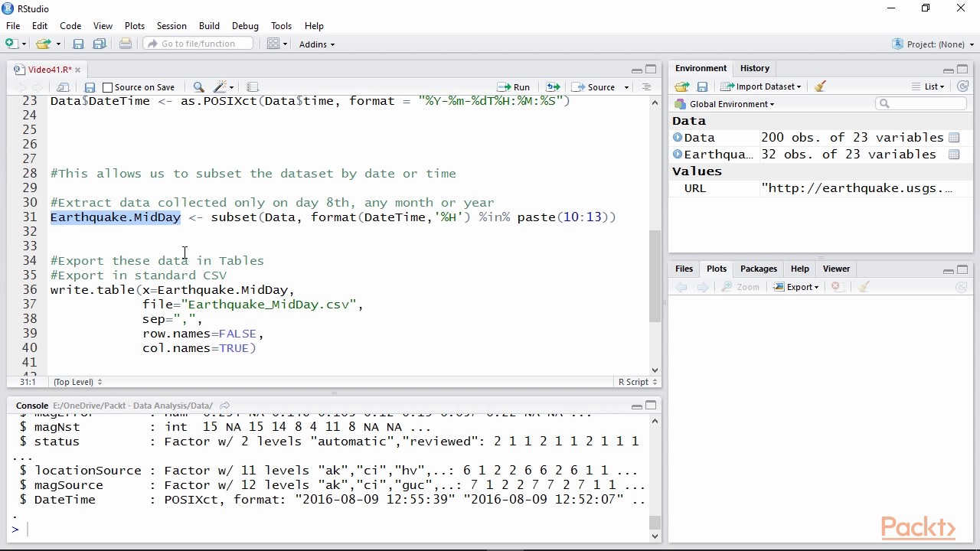Click the Console vertical scrollbar thumb
980x551 pixels.
pos(655,523)
